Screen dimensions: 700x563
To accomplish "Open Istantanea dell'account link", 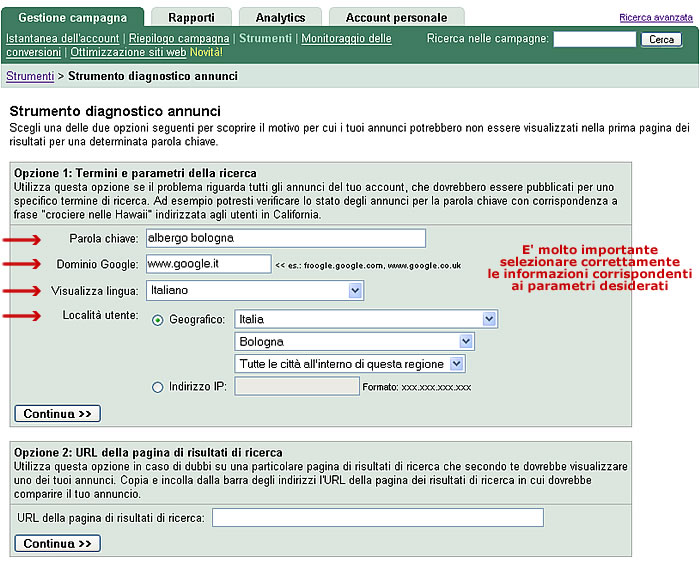I will 62,38.
